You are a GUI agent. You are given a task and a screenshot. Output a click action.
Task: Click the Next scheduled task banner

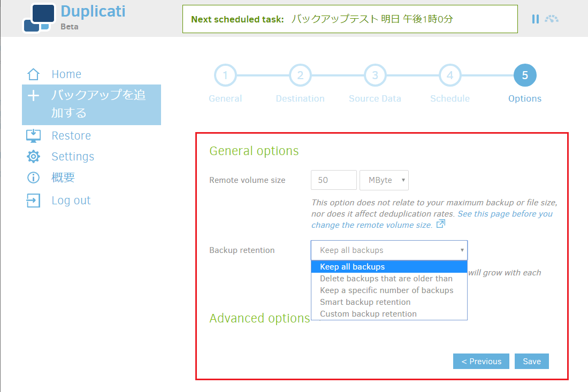350,19
